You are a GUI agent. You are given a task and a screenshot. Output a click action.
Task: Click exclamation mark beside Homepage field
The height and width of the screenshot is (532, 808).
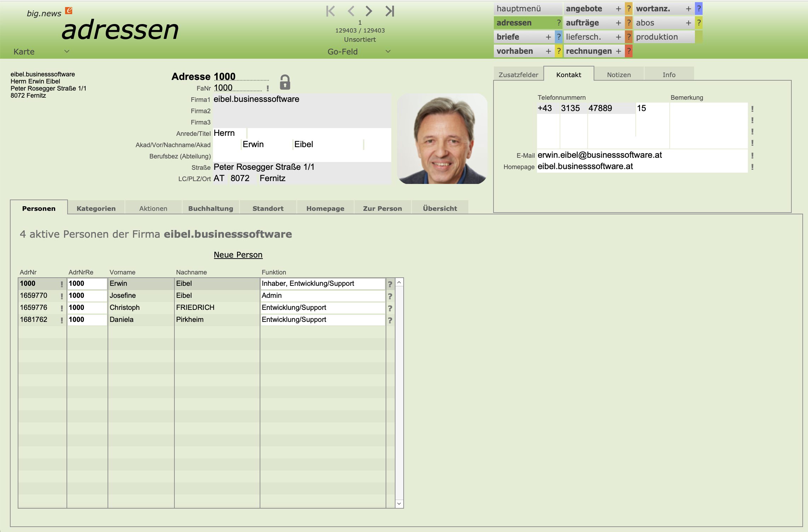pos(752,167)
